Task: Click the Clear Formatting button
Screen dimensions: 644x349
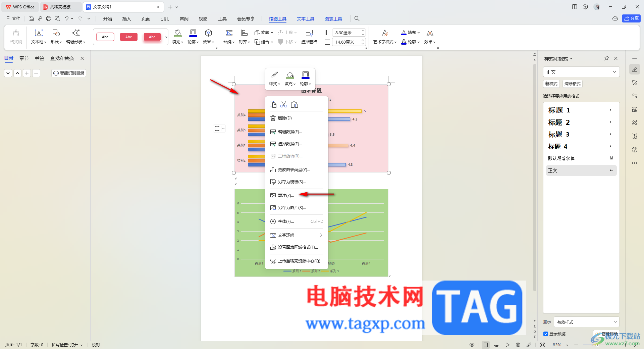Action: tap(573, 84)
